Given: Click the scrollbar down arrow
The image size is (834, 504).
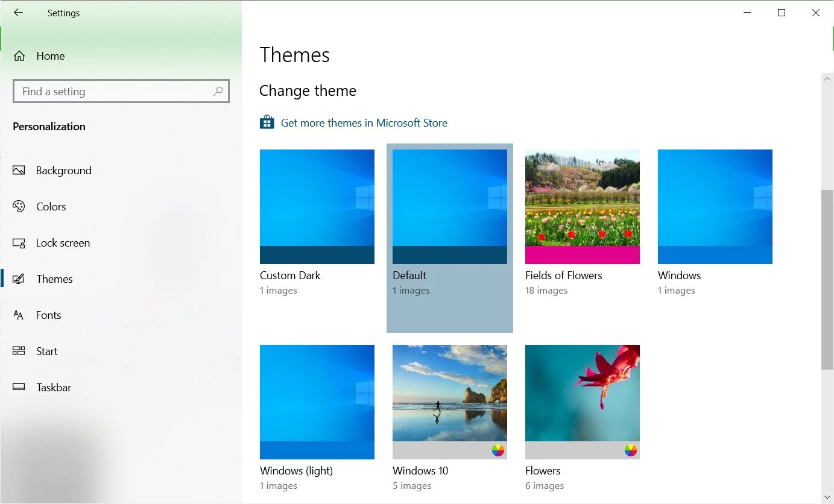Looking at the screenshot, I should pyautogui.click(x=827, y=497).
